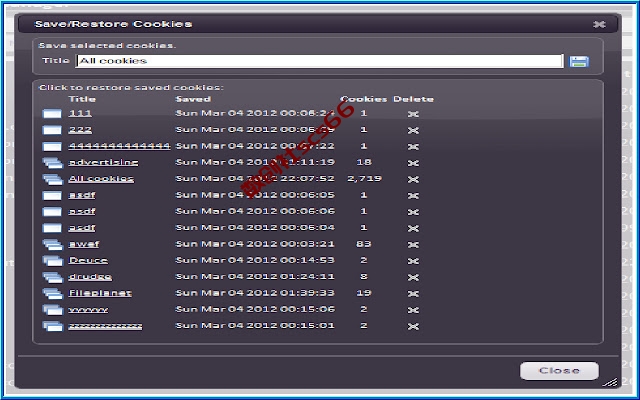Delete the All cookies saved set
This screenshot has height=400, width=640.
coord(413,179)
